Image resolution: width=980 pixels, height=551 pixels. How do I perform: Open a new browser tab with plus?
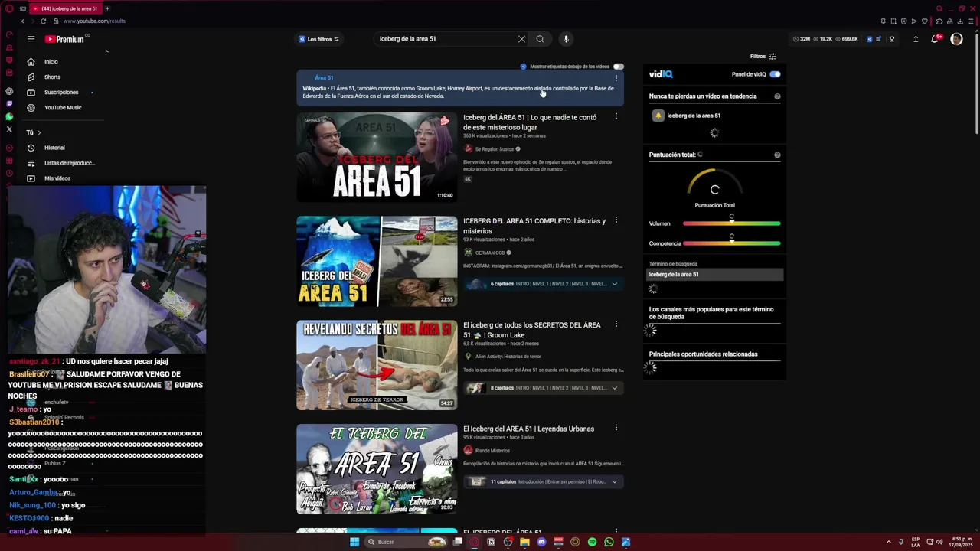[107, 8]
